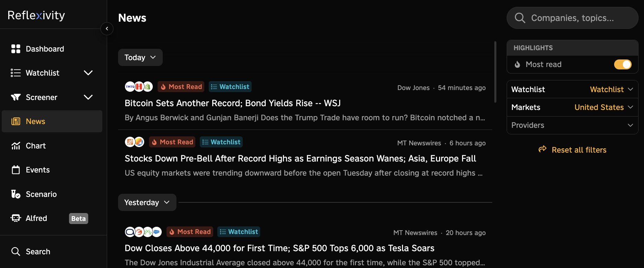
Task: Click the Bitcoin article summary by Angus Berwick
Action: [x=305, y=118]
